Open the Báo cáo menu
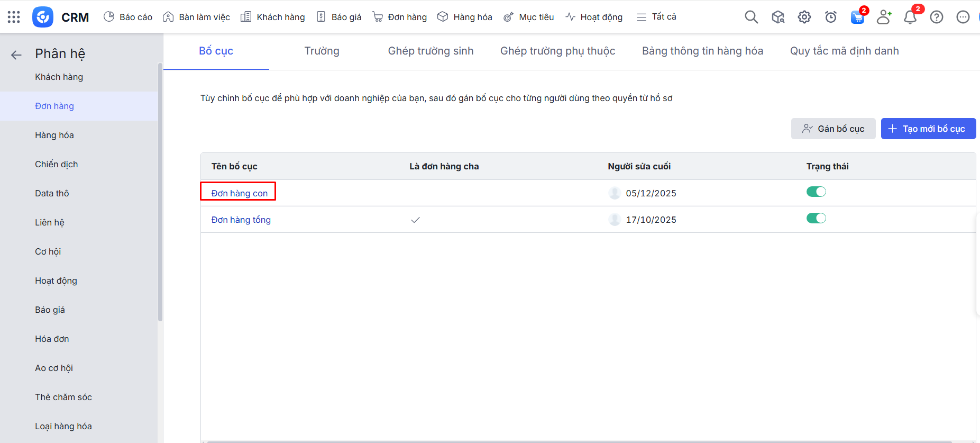Image resolution: width=980 pixels, height=443 pixels. click(128, 17)
